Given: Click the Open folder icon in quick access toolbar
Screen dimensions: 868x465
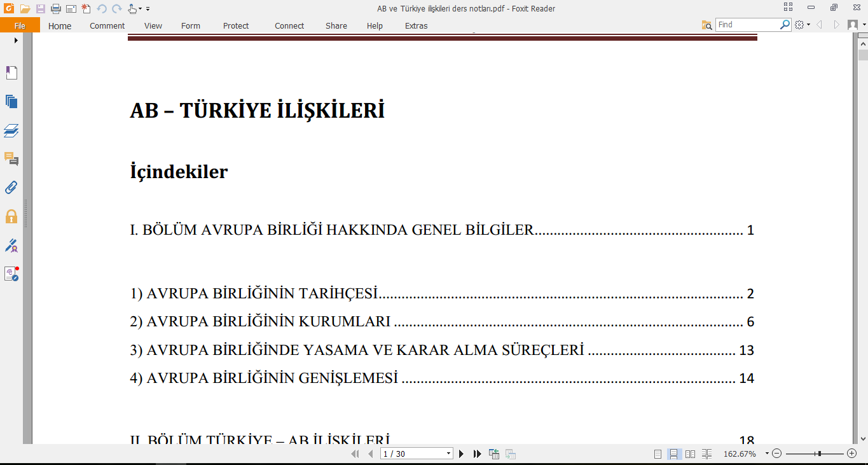Looking at the screenshot, I should pos(25,9).
